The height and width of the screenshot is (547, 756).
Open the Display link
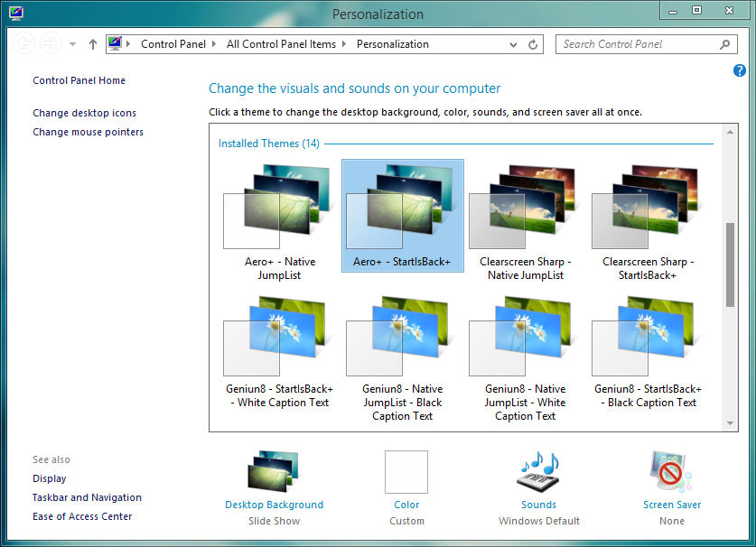[x=49, y=478]
